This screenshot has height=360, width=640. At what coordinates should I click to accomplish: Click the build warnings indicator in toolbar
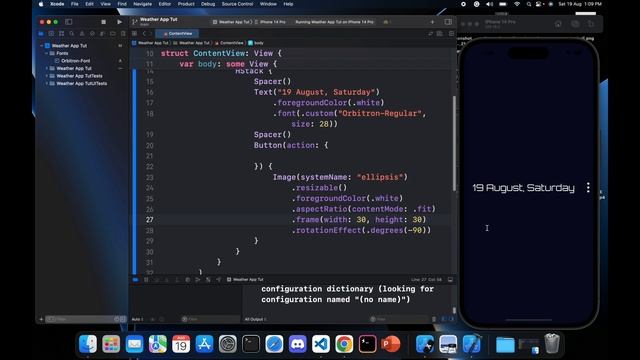pyautogui.click(x=387, y=22)
